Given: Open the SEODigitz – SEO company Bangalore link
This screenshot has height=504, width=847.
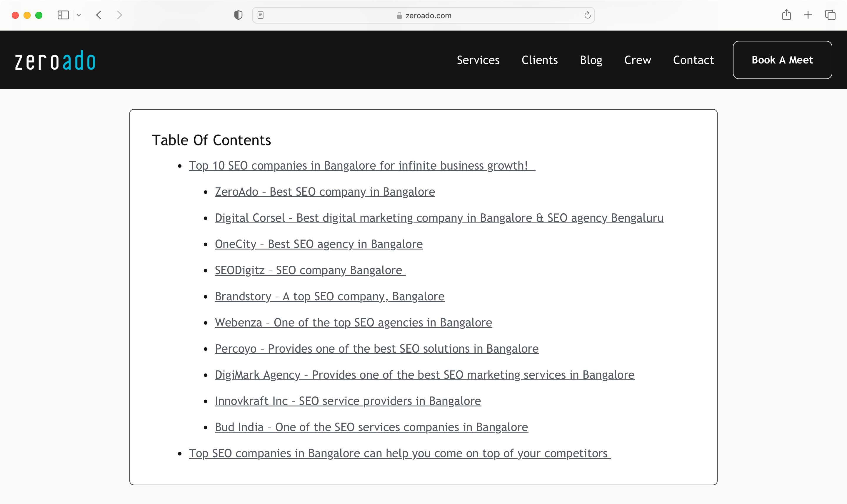Looking at the screenshot, I should [x=310, y=270].
